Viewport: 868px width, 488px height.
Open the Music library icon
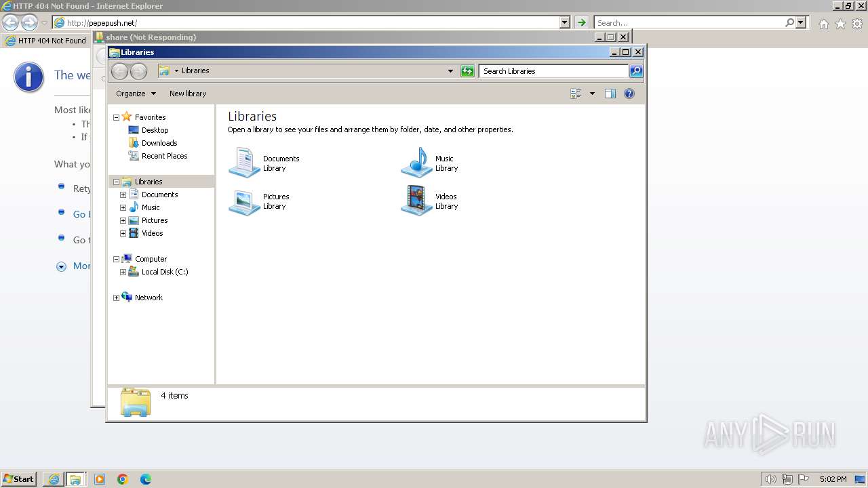[x=416, y=163]
